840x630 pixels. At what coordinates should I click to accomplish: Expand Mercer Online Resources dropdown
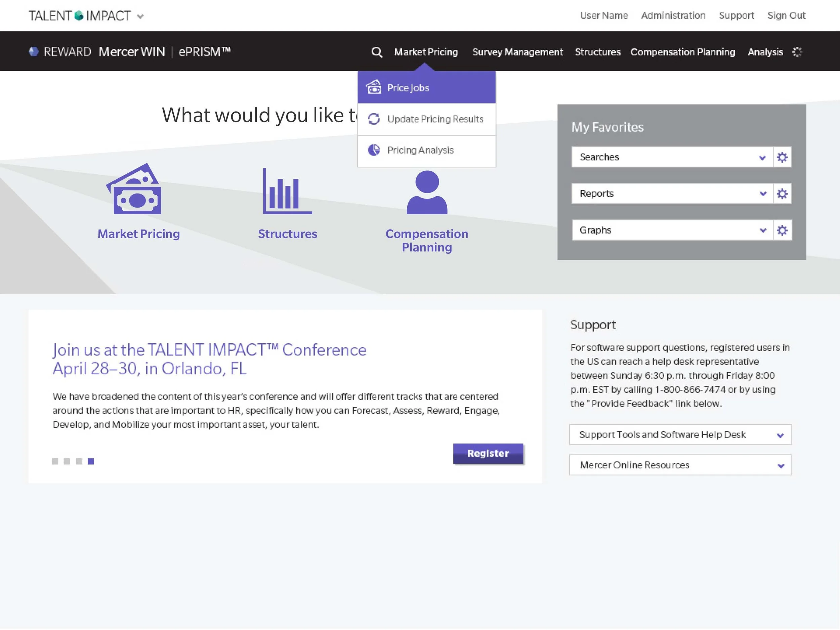tap(680, 465)
